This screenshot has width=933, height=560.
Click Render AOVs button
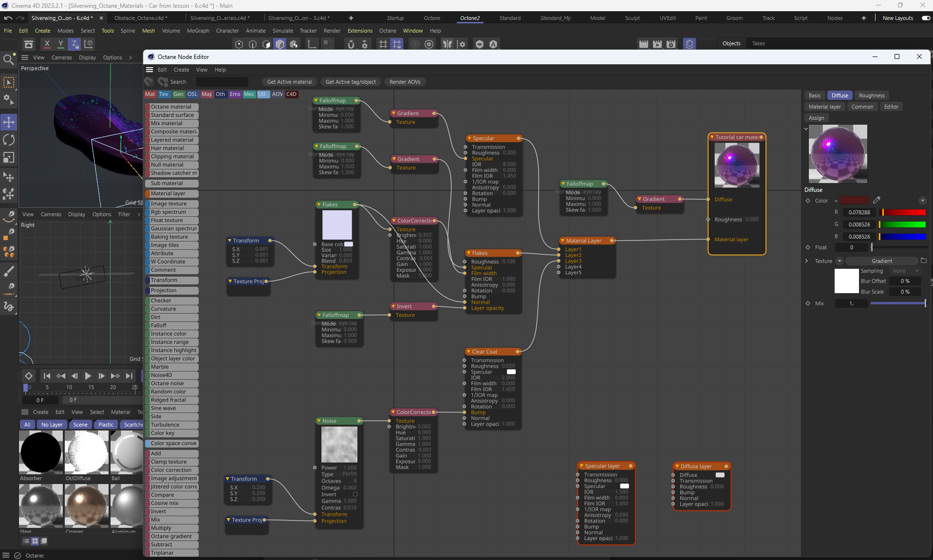pyautogui.click(x=405, y=82)
